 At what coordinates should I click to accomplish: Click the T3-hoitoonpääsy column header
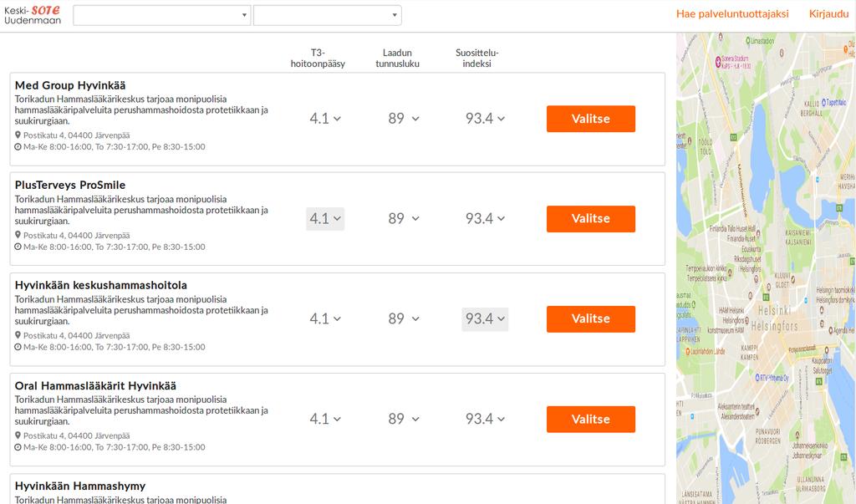318,59
